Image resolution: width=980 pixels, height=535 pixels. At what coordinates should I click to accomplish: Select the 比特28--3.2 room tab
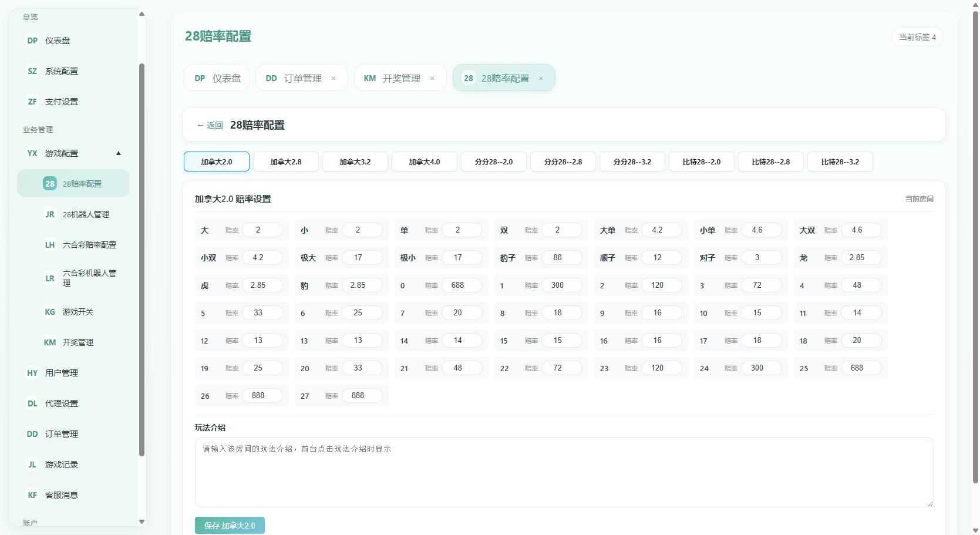tap(840, 161)
